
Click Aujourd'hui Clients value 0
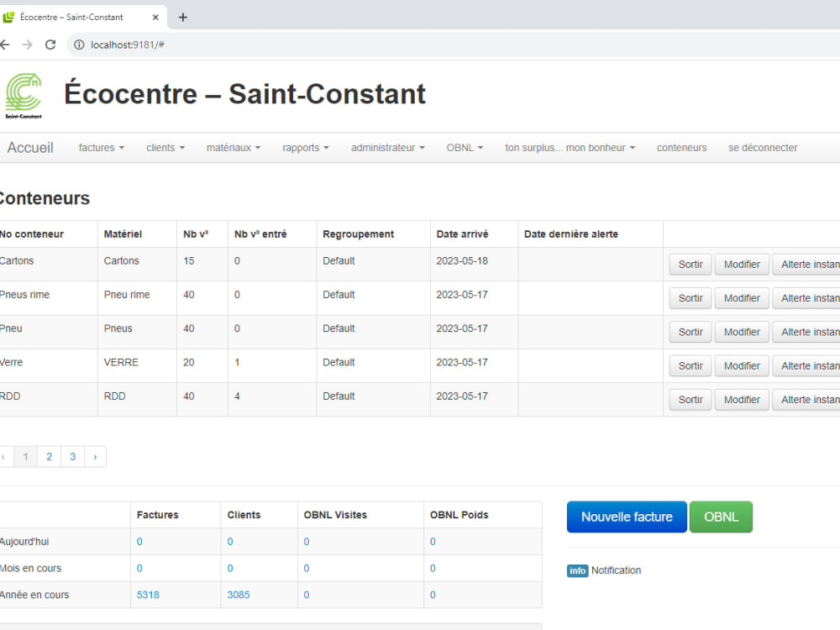[x=230, y=542]
